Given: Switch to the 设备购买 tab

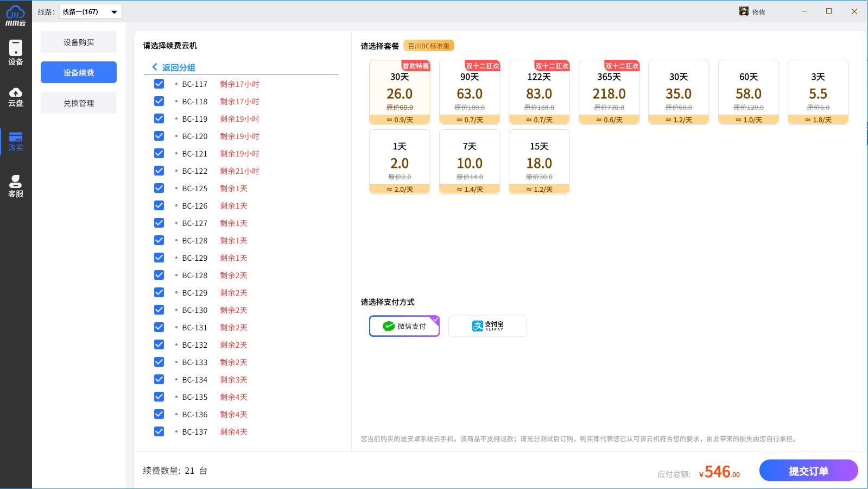Looking at the screenshot, I should coord(79,42).
